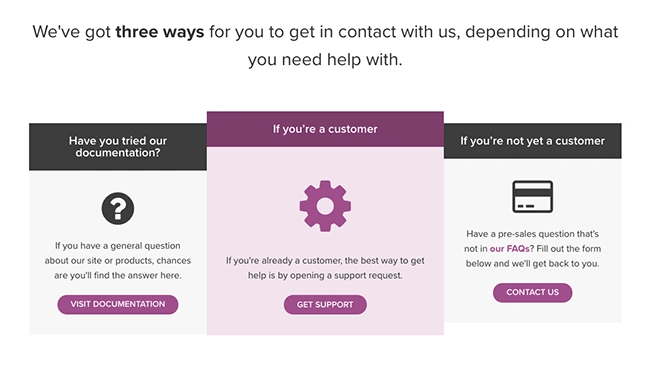Click the pre-sales question paragraph
This screenshot has height=366, width=669.
tap(532, 249)
